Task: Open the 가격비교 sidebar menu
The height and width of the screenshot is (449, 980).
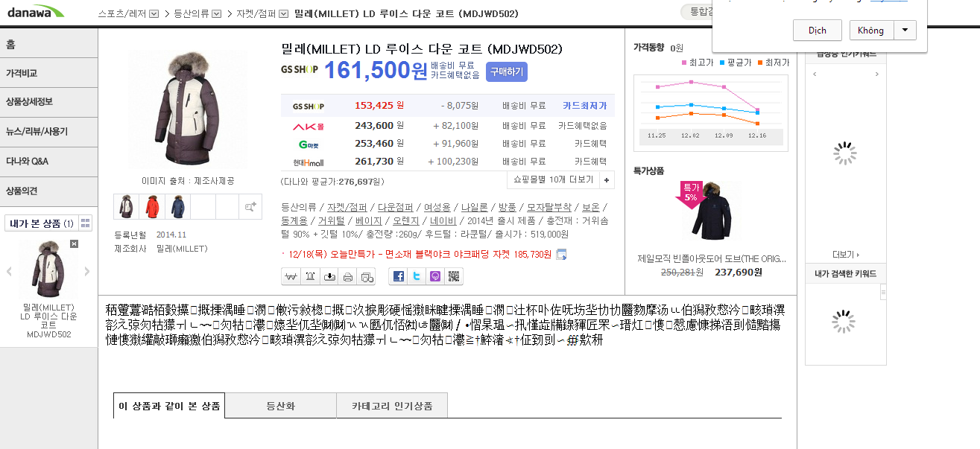Action: click(x=49, y=73)
